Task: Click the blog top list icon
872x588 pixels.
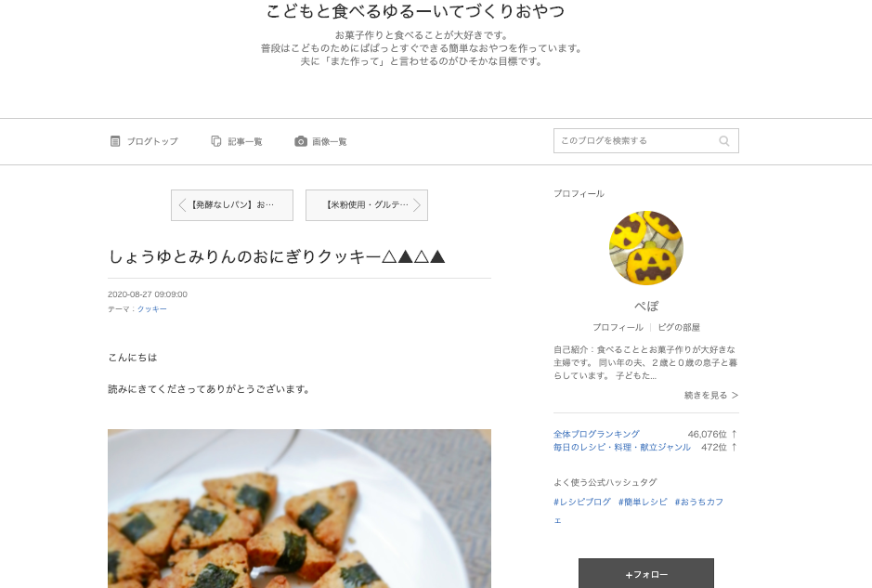Action: pos(115,141)
